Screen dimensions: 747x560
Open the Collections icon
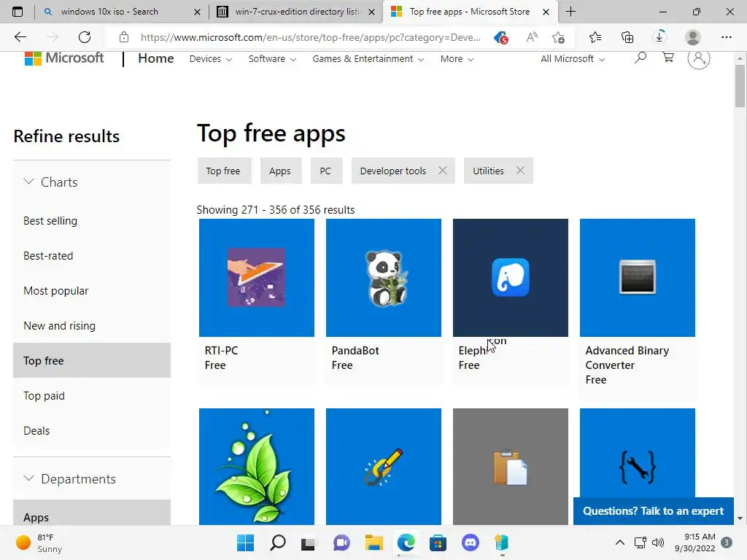(627, 37)
